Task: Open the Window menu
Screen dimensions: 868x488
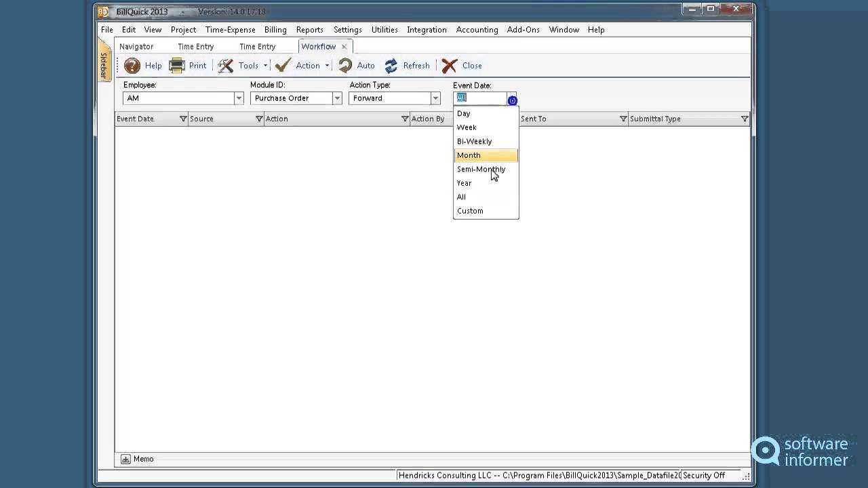Action: pyautogui.click(x=564, y=30)
